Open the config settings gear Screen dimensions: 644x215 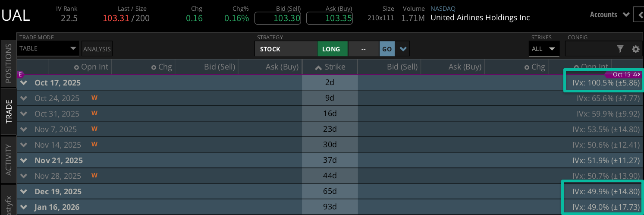[x=635, y=49]
